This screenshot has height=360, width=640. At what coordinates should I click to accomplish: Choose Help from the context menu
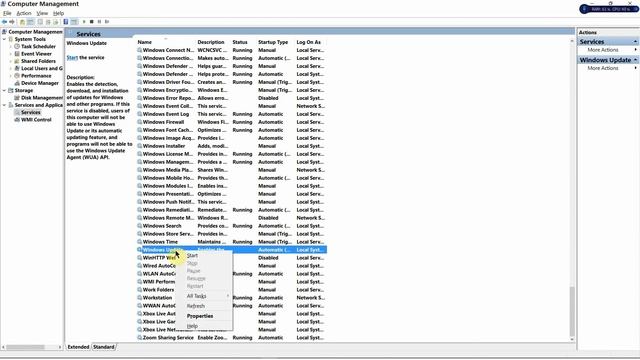pyautogui.click(x=192, y=326)
